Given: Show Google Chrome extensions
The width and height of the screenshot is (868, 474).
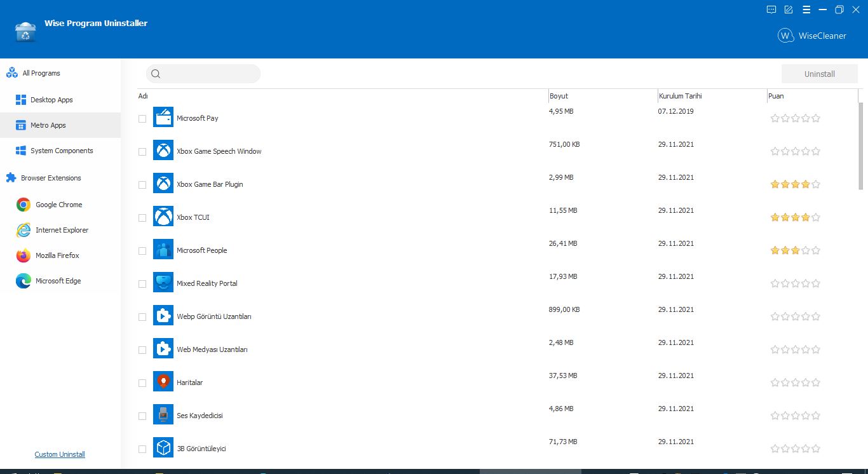Looking at the screenshot, I should pos(60,205).
